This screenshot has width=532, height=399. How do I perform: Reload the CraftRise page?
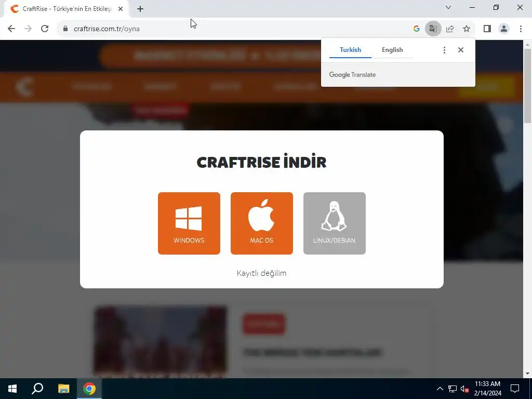[45, 29]
